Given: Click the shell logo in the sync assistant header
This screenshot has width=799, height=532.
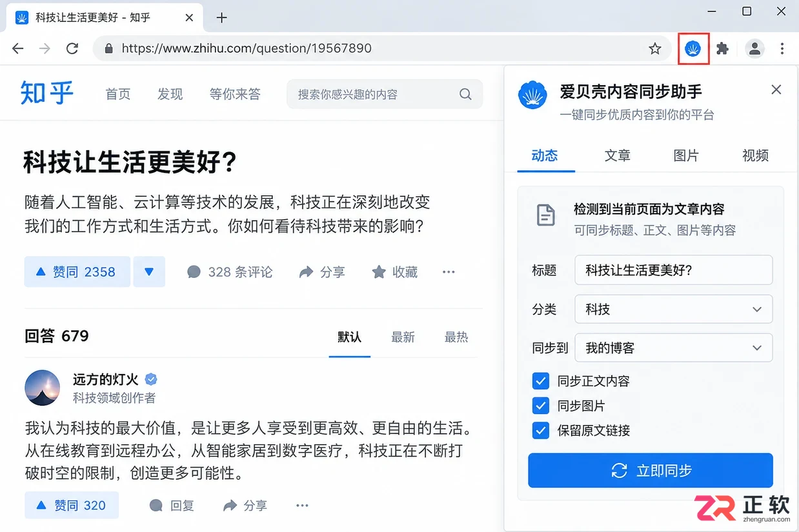Looking at the screenshot, I should tap(533, 95).
